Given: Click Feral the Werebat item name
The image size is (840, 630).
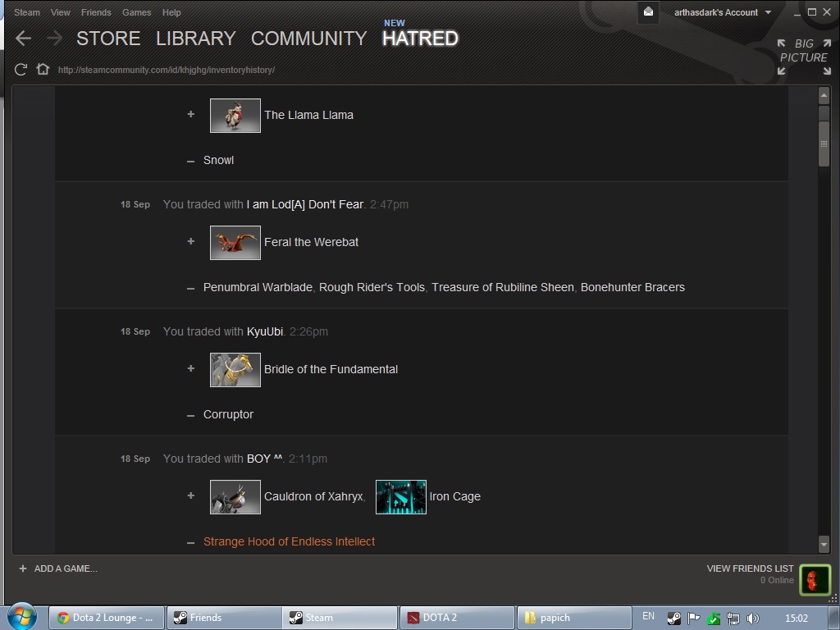Looking at the screenshot, I should click(x=311, y=242).
